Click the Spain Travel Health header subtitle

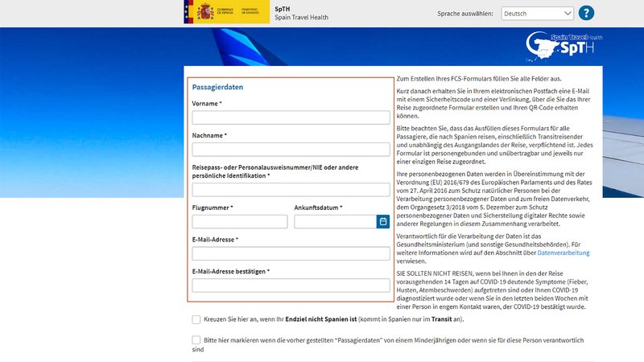(x=301, y=17)
